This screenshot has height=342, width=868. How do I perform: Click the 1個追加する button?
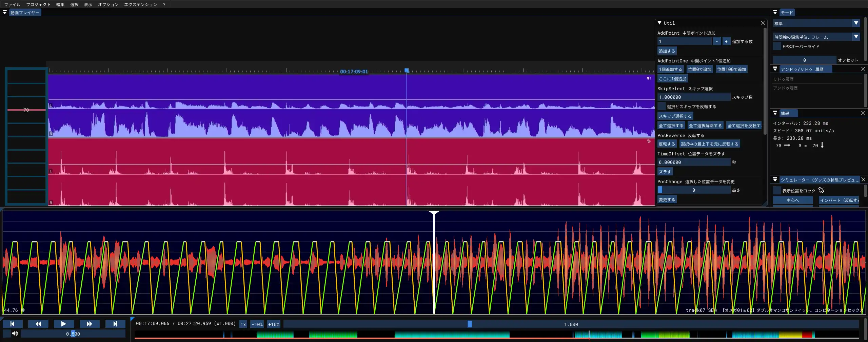coord(670,69)
